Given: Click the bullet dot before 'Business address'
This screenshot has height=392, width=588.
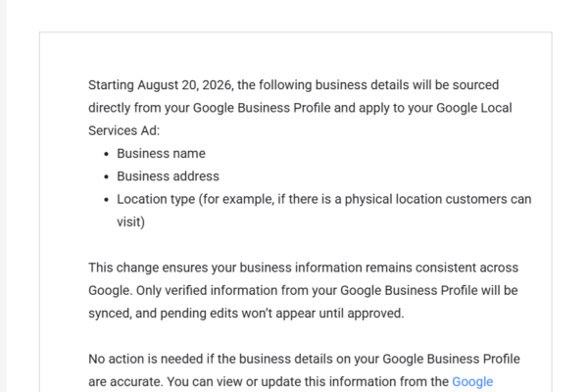Looking at the screenshot, I should pos(107,176).
